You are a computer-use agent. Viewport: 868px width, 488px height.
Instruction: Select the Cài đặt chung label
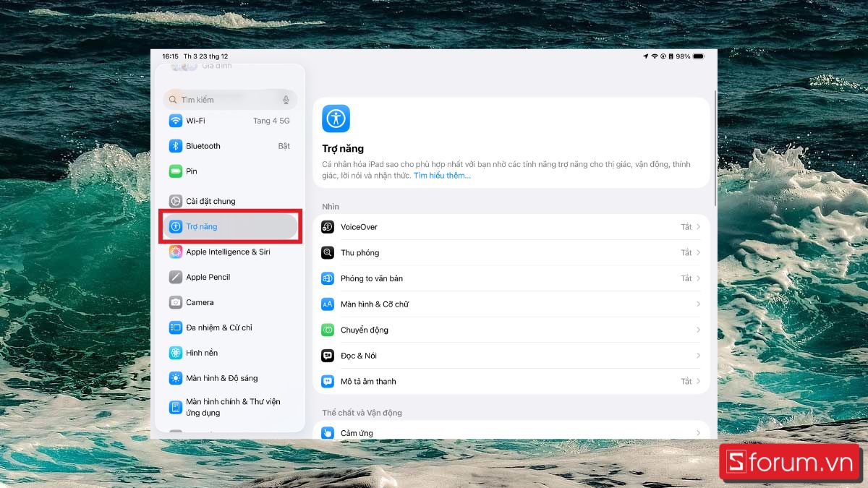coord(210,201)
